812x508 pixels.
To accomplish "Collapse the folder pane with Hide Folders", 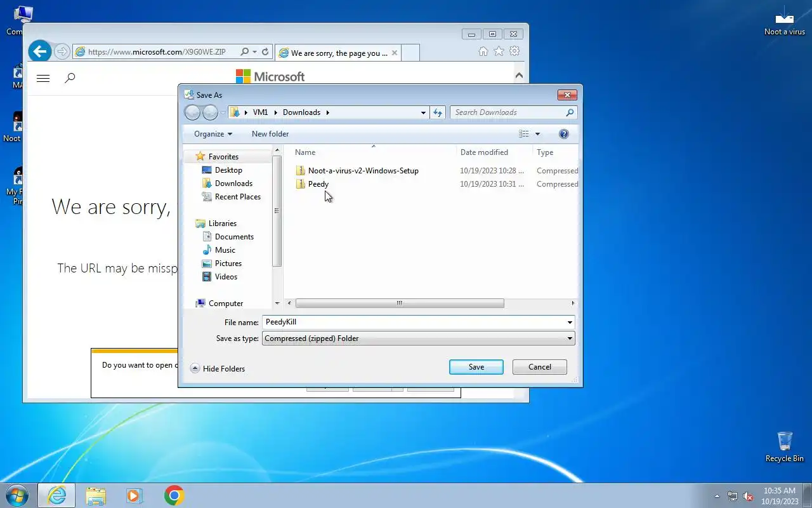I will [218, 369].
